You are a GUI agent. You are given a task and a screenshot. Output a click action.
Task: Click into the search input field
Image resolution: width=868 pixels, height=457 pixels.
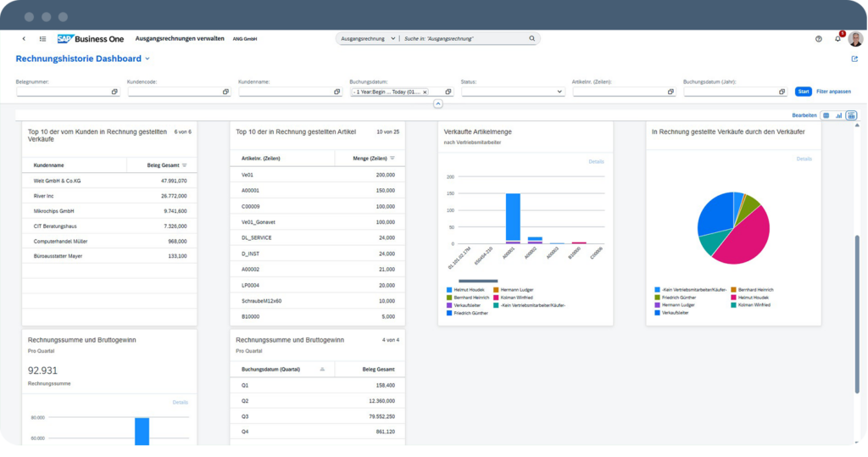(464, 39)
